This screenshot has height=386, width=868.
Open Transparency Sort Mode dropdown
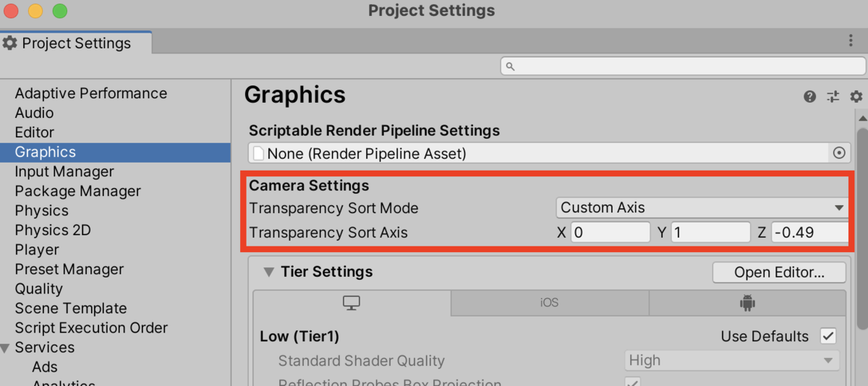click(702, 207)
